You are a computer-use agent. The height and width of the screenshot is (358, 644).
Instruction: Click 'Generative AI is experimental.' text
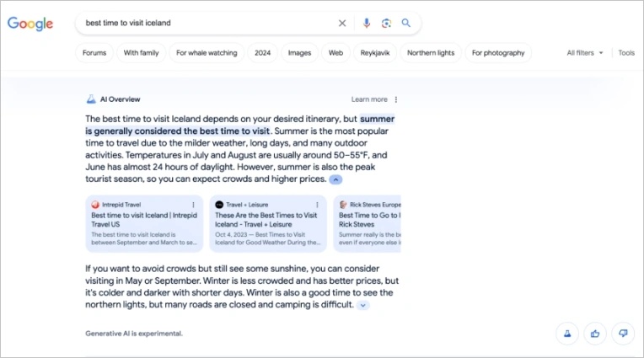[134, 334]
